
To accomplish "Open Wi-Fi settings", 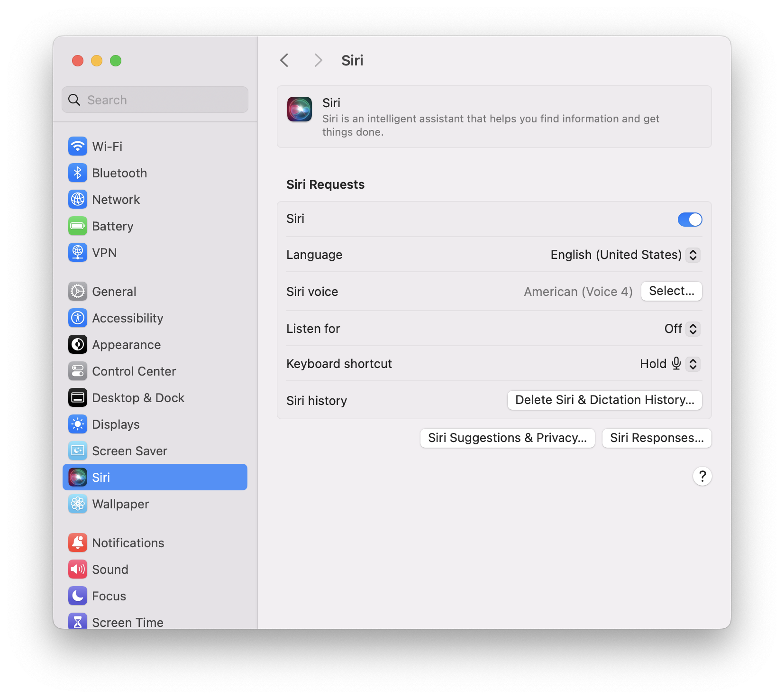I will 155,146.
